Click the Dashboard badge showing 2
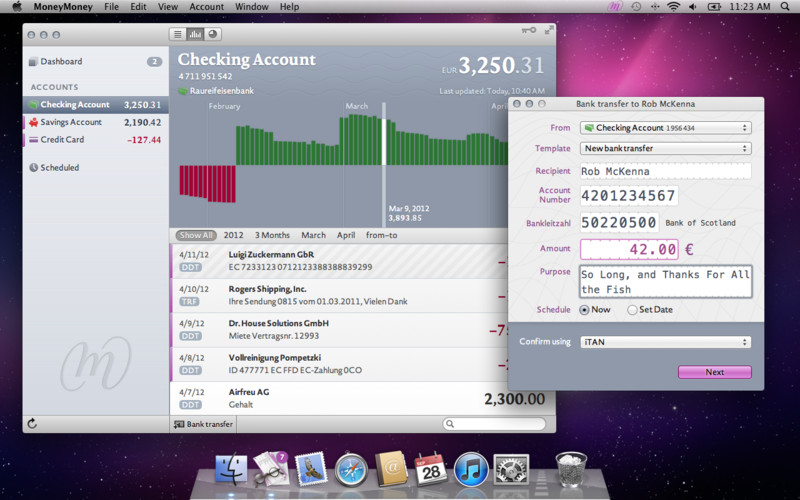This screenshot has height=500, width=800. click(154, 62)
